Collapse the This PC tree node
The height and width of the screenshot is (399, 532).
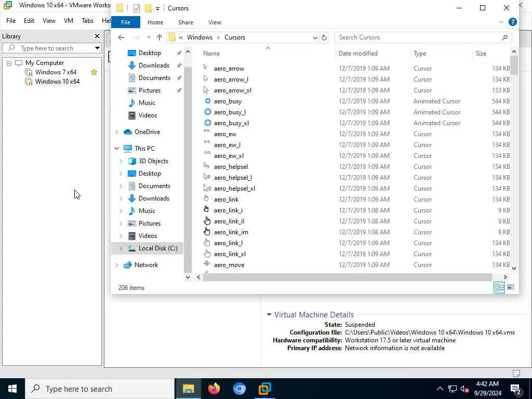117,148
